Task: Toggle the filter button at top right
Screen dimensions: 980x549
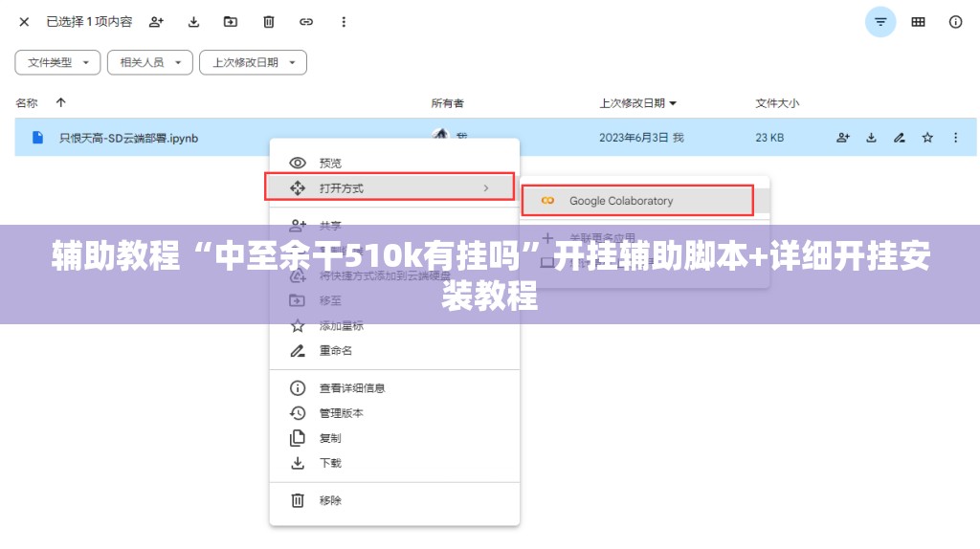Action: tap(880, 22)
